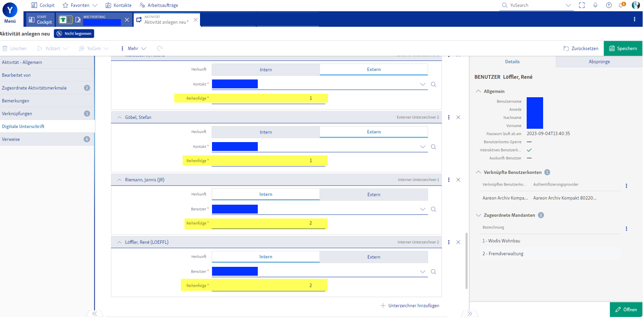Open the notifications bell icon
644x321 pixels.
click(x=622, y=5)
